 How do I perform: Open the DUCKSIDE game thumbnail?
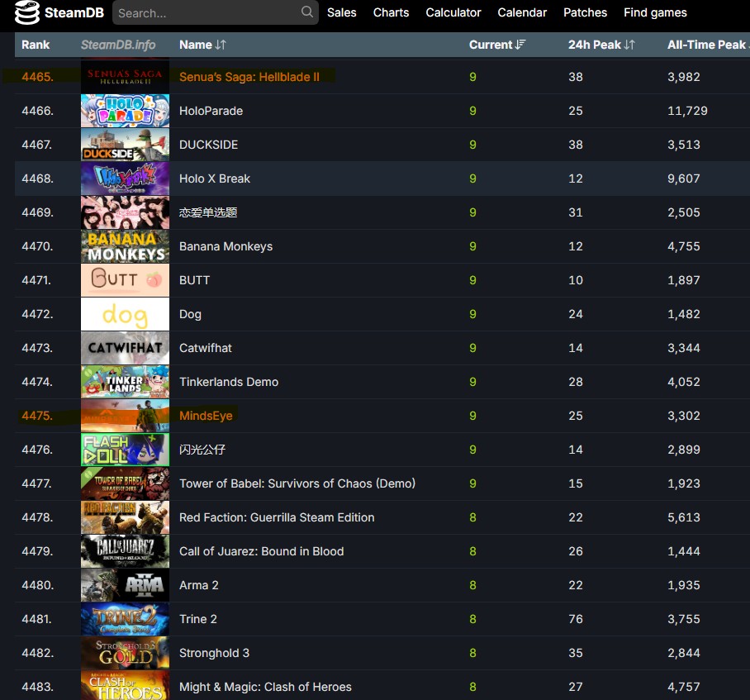click(125, 145)
